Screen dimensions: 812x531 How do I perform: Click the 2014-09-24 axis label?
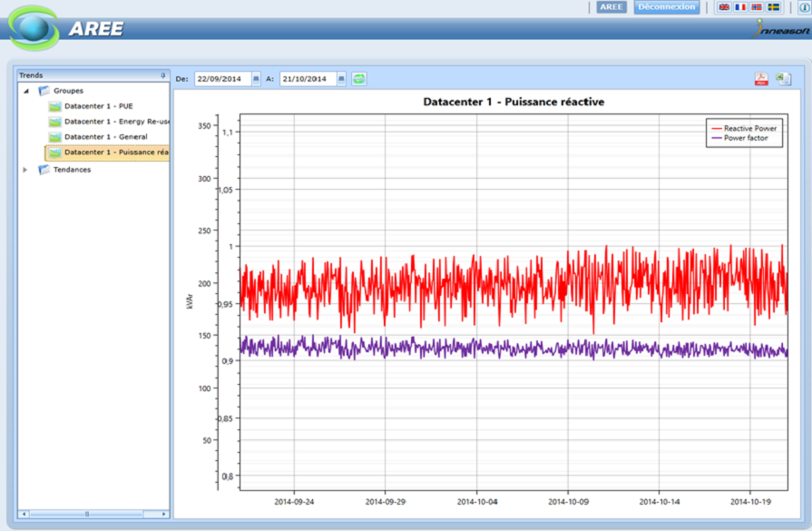[294, 501]
